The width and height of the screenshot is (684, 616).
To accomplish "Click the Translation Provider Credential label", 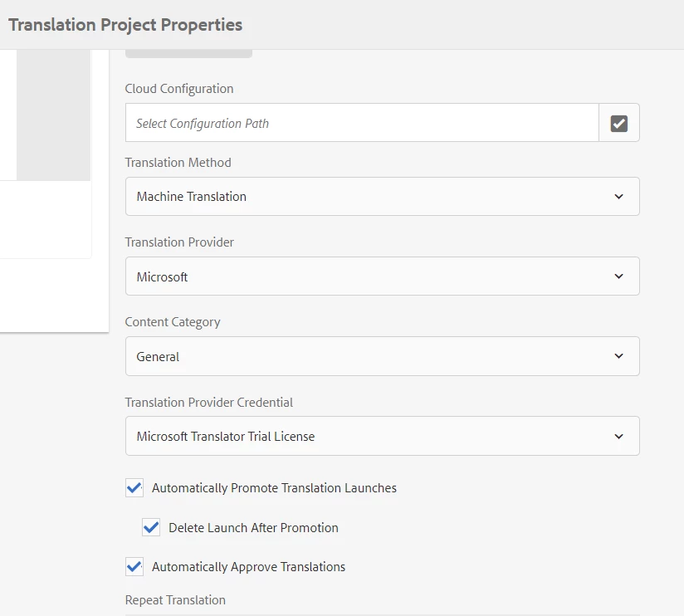I will [x=209, y=403].
